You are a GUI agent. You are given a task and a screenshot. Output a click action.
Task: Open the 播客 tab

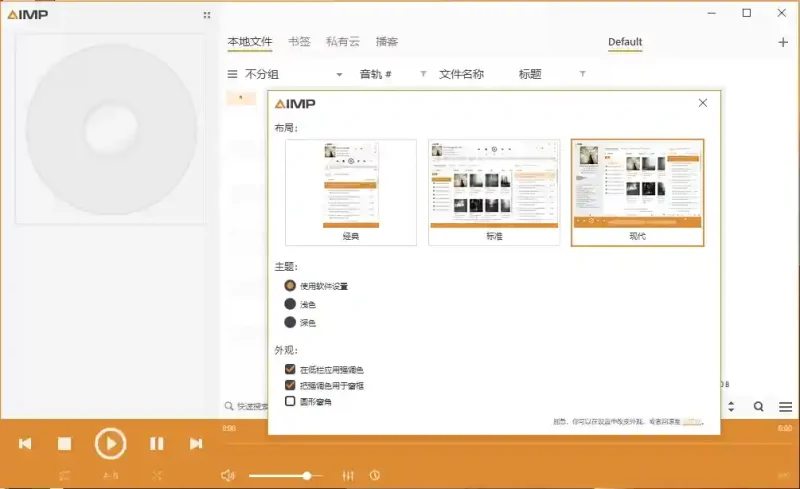point(387,42)
